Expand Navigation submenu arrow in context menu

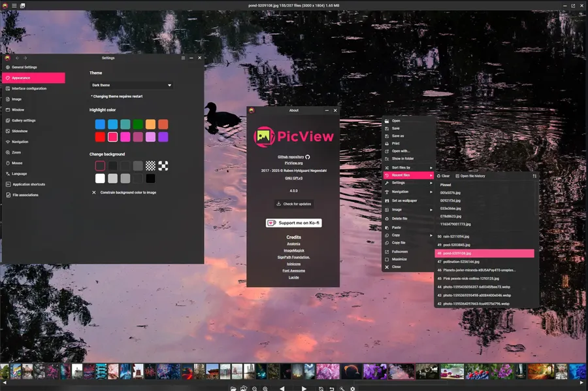tap(431, 192)
